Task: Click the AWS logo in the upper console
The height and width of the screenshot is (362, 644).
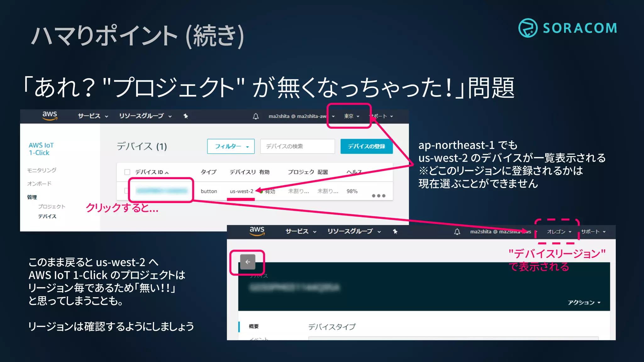Action: [x=50, y=116]
